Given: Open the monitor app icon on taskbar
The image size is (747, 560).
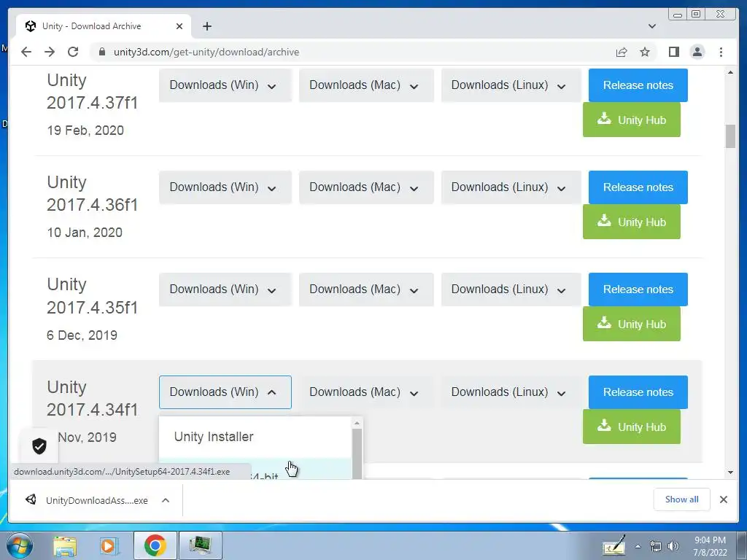Looking at the screenshot, I should 200,545.
